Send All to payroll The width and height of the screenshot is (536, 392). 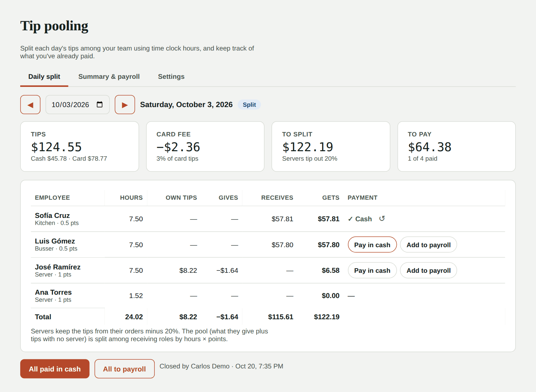point(124,369)
